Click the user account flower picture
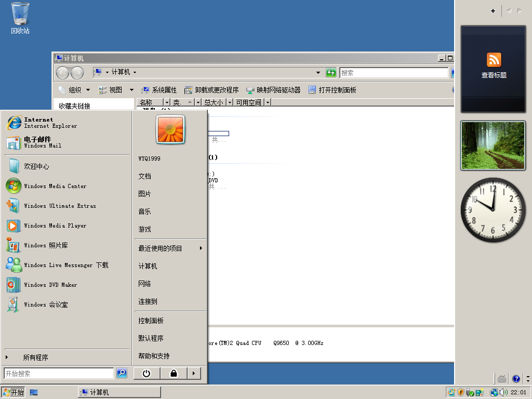532x399 pixels. point(170,129)
